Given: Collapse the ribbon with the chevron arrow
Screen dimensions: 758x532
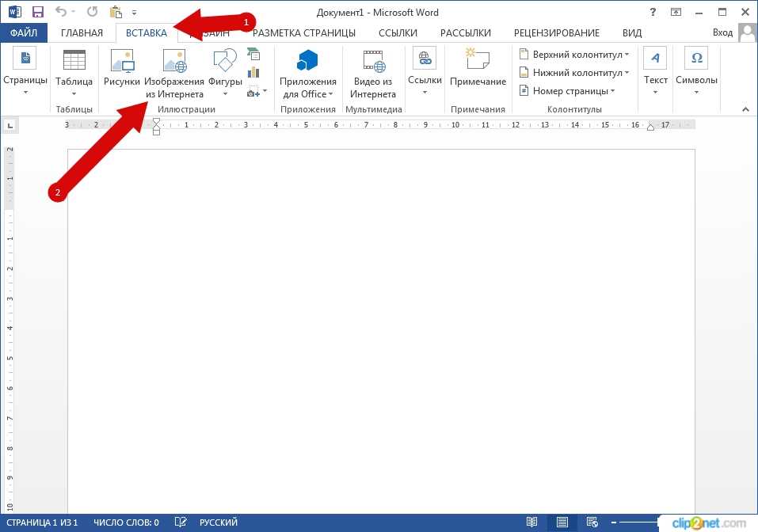Looking at the screenshot, I should coord(746,110).
